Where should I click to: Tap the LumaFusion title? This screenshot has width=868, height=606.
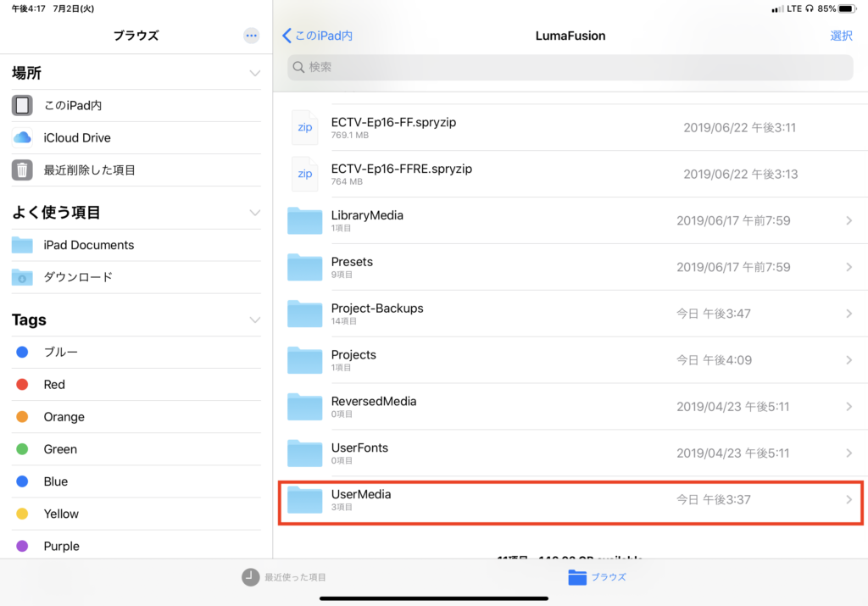pos(570,36)
